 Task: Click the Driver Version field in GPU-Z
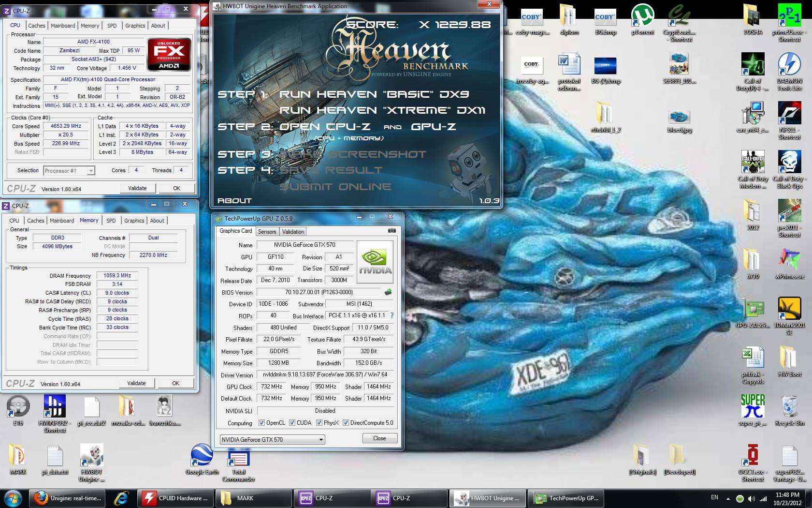(325, 374)
